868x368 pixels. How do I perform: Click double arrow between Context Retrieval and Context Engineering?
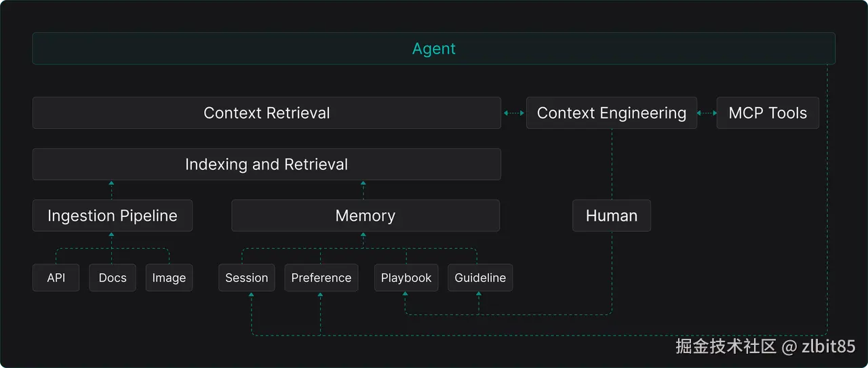(514, 113)
